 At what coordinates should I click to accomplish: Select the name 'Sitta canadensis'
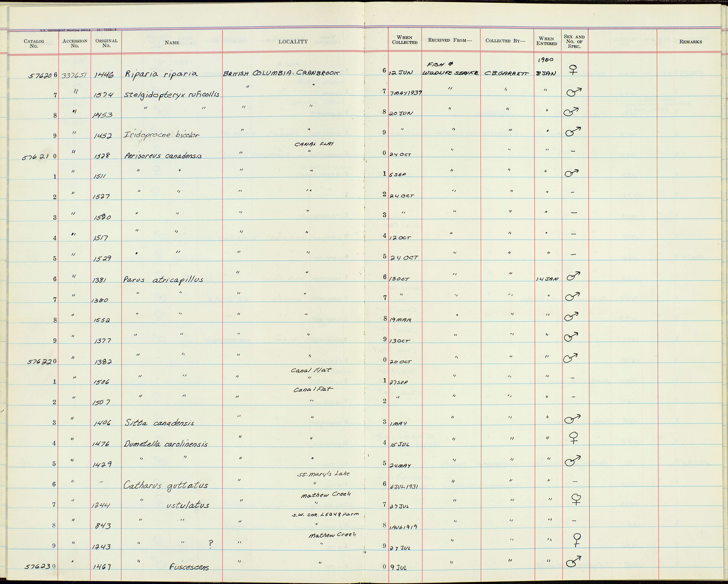159,423
